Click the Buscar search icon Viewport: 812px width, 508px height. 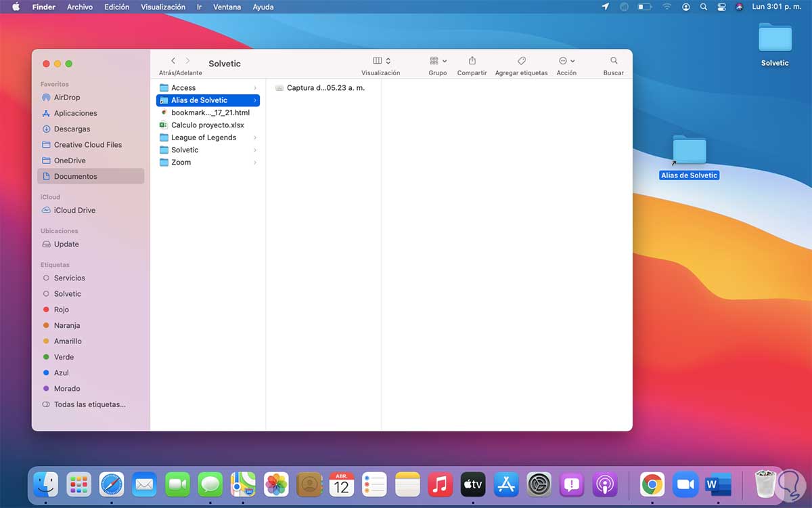tap(614, 61)
